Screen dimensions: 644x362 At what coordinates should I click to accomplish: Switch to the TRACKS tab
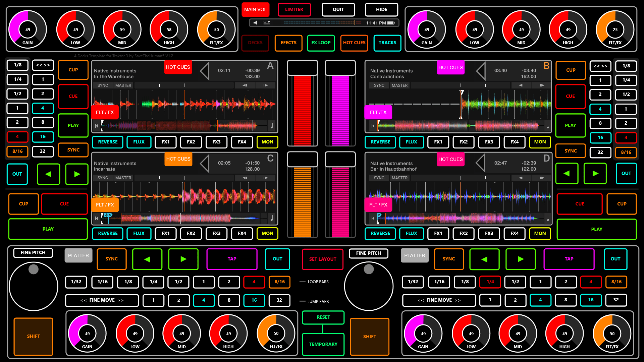click(387, 43)
